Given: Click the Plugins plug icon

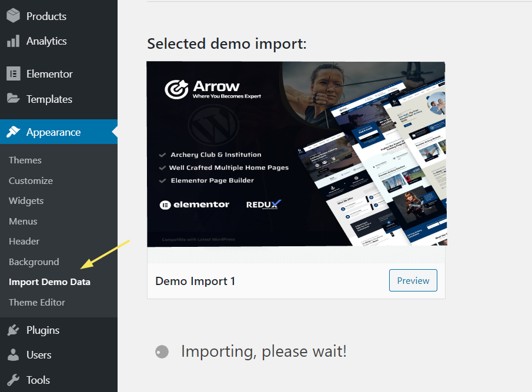Looking at the screenshot, I should [x=13, y=330].
